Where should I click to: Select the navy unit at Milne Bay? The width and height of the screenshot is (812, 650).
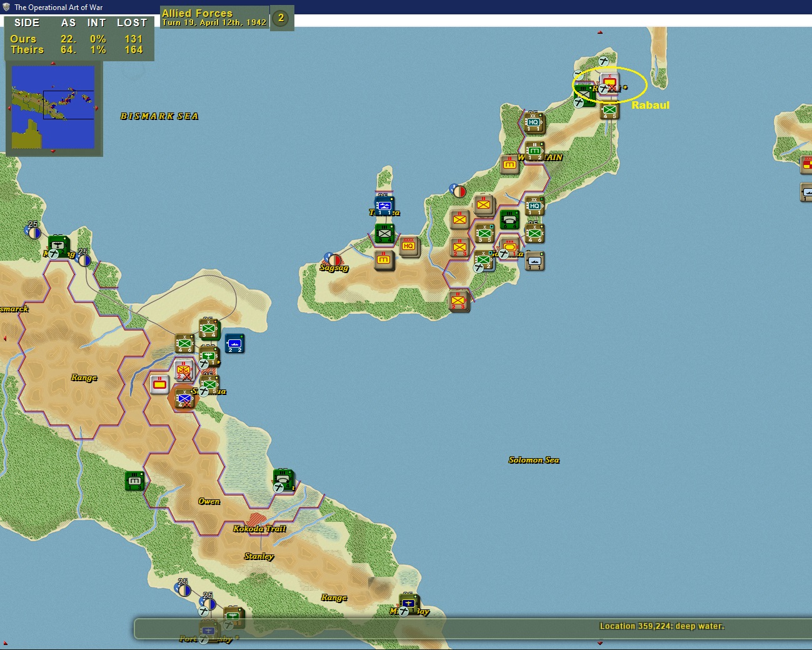tap(409, 604)
